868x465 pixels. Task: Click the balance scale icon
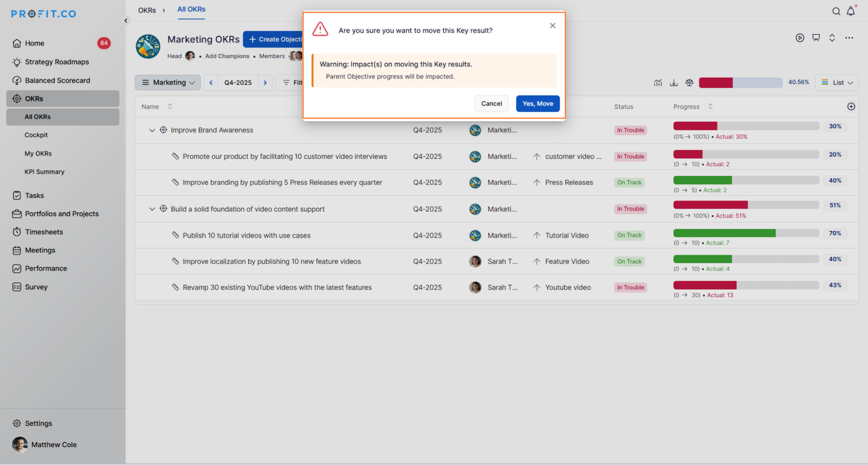click(x=689, y=82)
